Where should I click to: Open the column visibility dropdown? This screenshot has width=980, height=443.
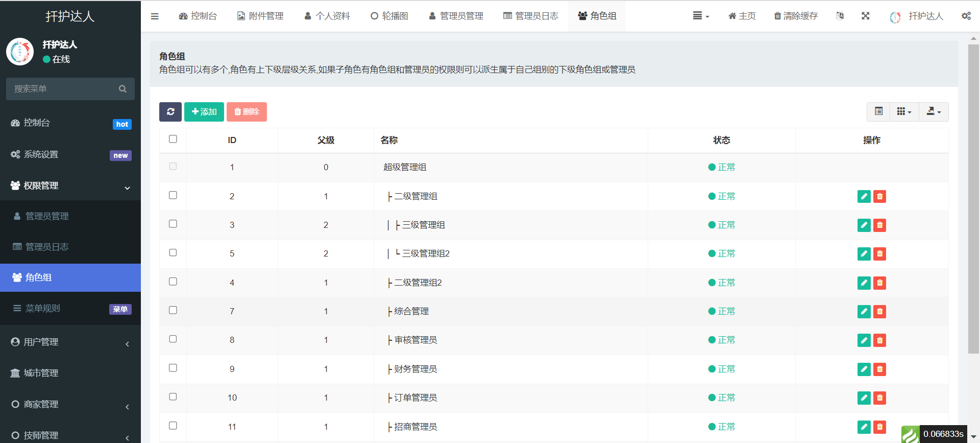coord(904,112)
